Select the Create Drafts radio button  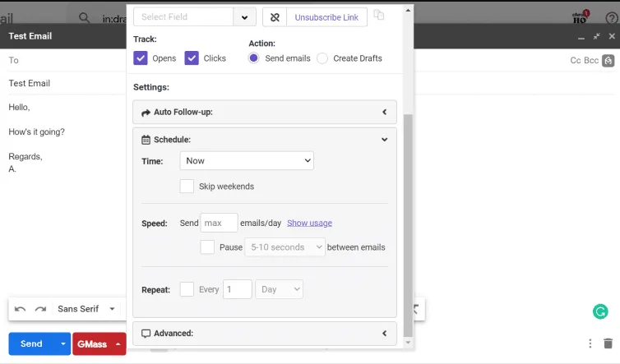(x=322, y=58)
